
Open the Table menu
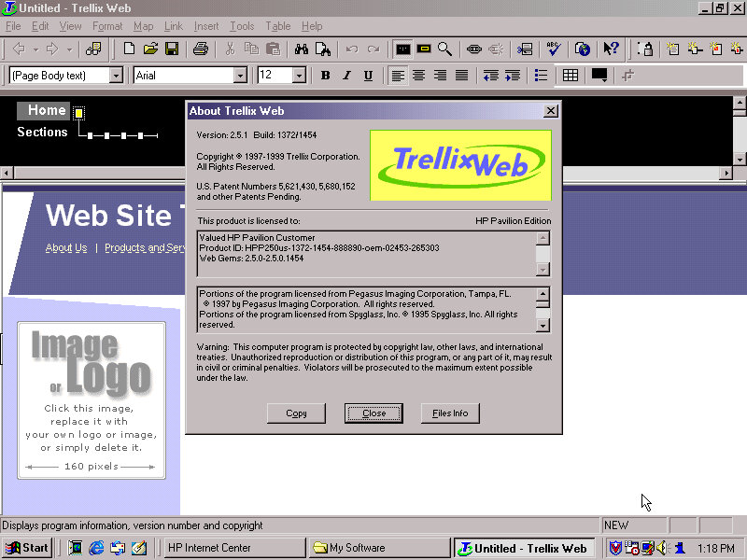point(277,26)
